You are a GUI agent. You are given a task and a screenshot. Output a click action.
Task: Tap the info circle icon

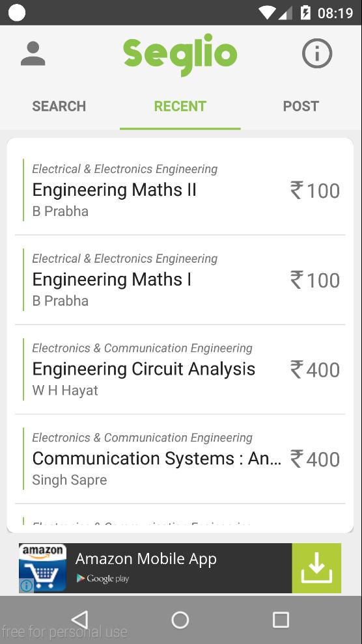[317, 53]
